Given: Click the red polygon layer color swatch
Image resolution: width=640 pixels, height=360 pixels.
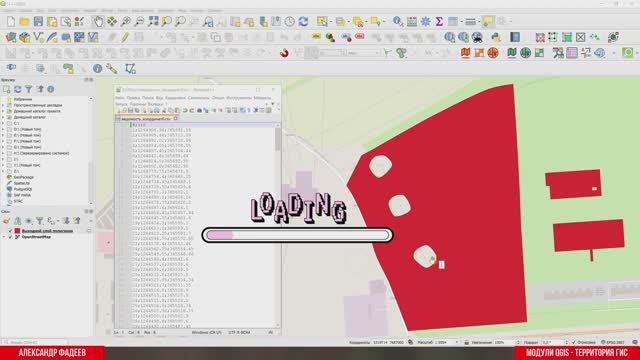Looking at the screenshot, I should [x=18, y=231].
